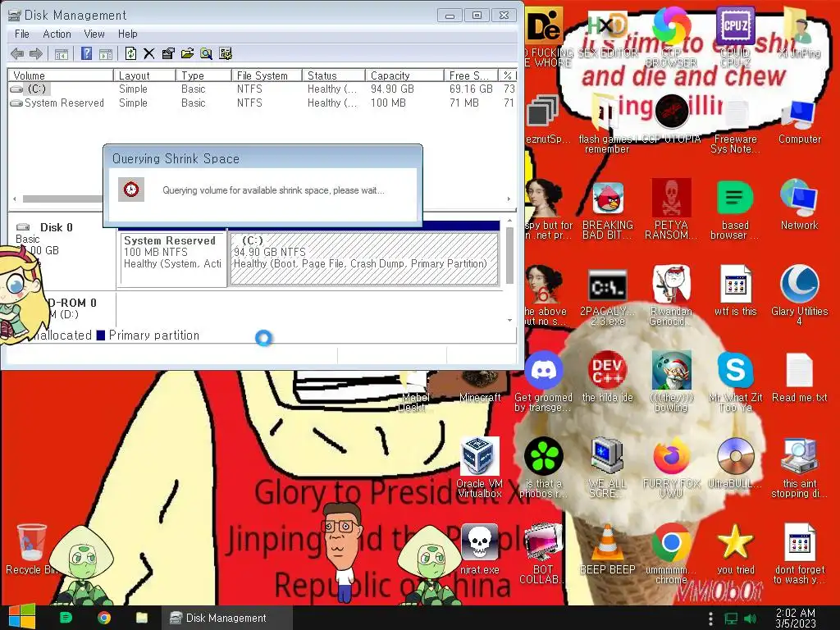This screenshot has height=630, width=840.
Task: Open the yellow star 'you tried' icon
Action: click(735, 549)
